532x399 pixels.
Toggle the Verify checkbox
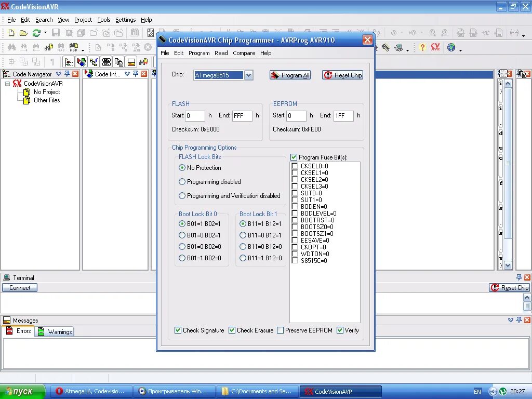(x=340, y=330)
